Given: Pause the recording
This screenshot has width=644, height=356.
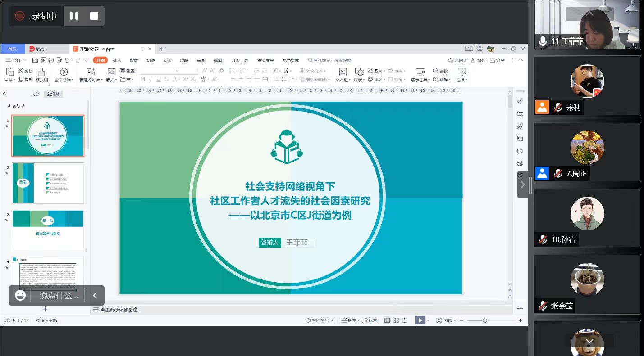Looking at the screenshot, I should pos(74,16).
